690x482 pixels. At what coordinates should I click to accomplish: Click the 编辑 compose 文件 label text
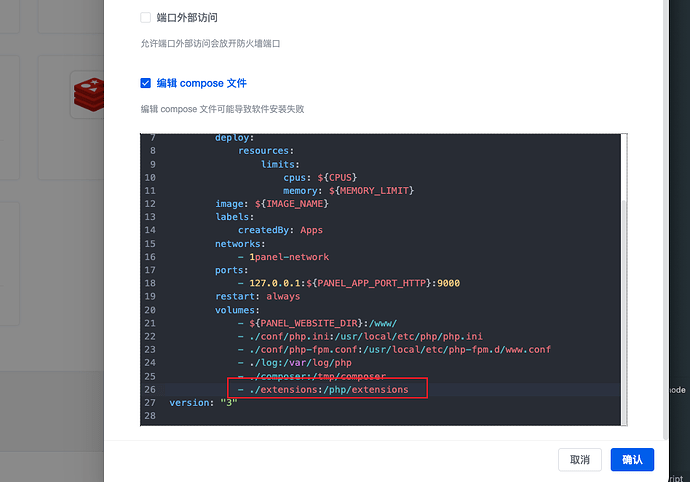click(x=201, y=83)
